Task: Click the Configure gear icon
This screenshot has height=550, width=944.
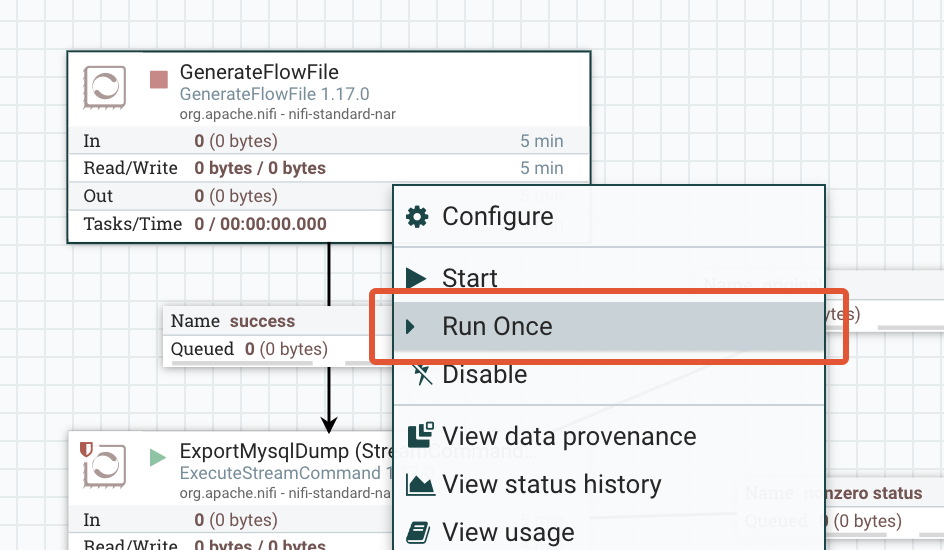Action: coord(417,217)
